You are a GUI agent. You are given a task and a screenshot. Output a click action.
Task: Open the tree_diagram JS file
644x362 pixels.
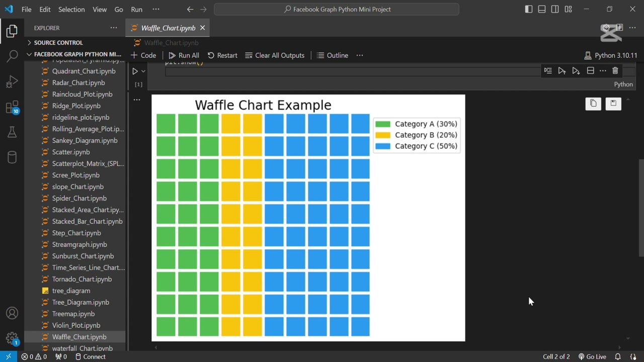71,291
